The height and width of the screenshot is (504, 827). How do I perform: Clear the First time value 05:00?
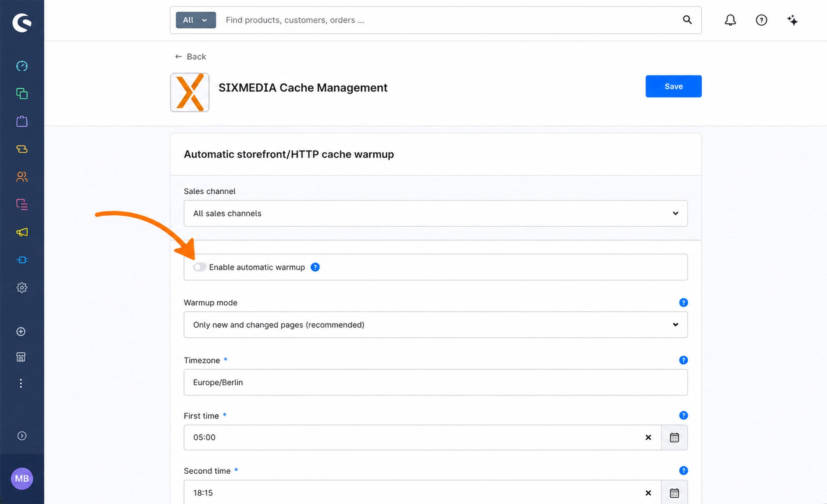[648, 437]
